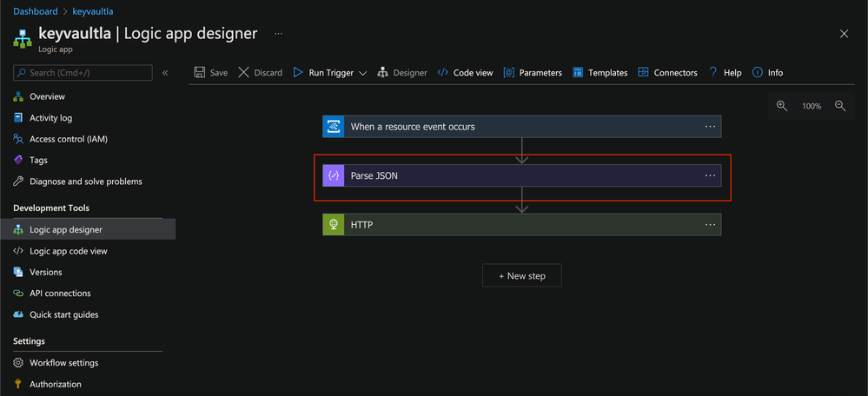The width and height of the screenshot is (868, 396).
Task: Open the ellipsis menu on the trigger step
Action: [710, 127]
